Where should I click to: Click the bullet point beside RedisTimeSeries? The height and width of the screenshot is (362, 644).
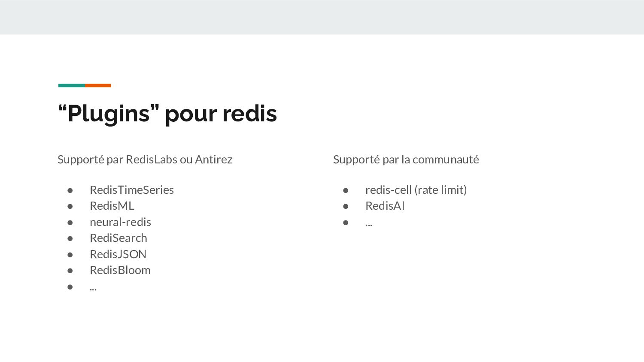tap(70, 190)
